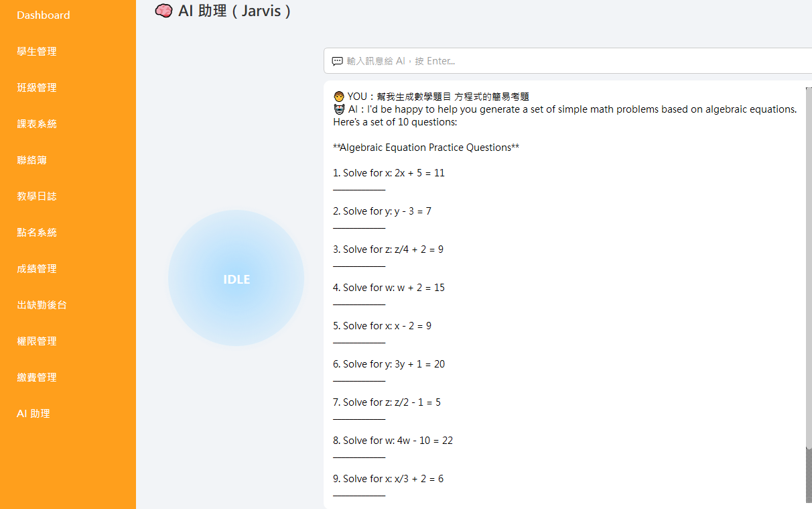The height and width of the screenshot is (509, 812).
Task: Click the YOU emoji avatar in chat
Action: (x=338, y=95)
